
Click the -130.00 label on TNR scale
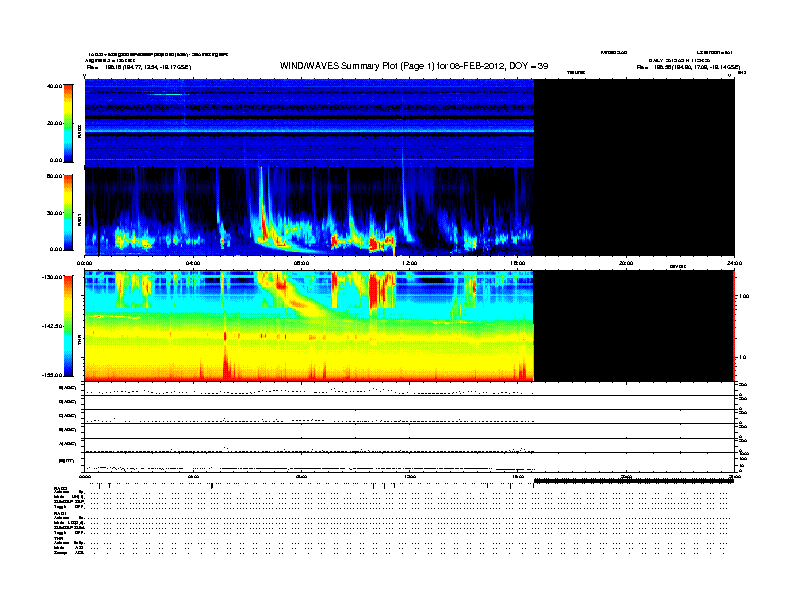coord(52,277)
